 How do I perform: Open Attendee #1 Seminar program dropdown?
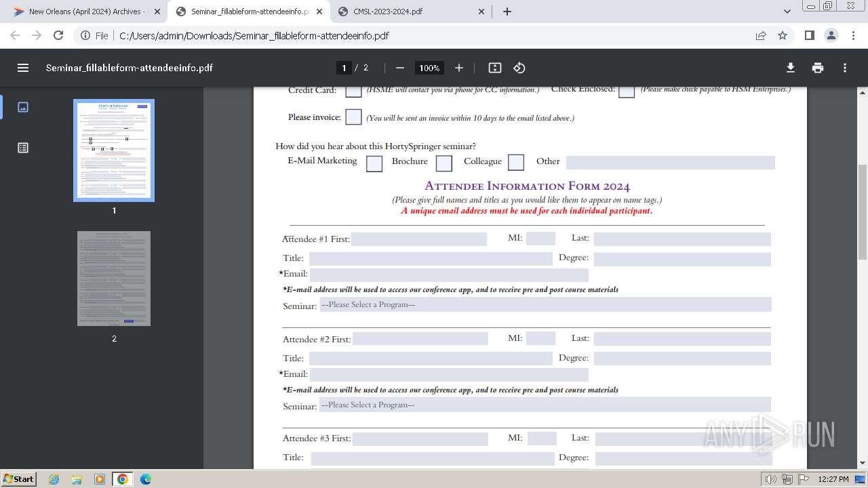[x=545, y=304]
